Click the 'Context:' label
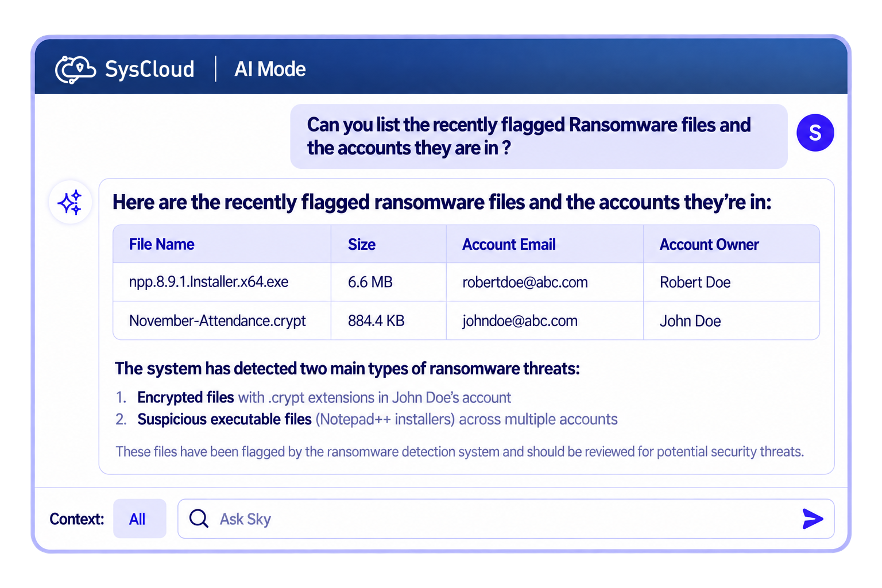882x588 pixels. pyautogui.click(x=77, y=519)
